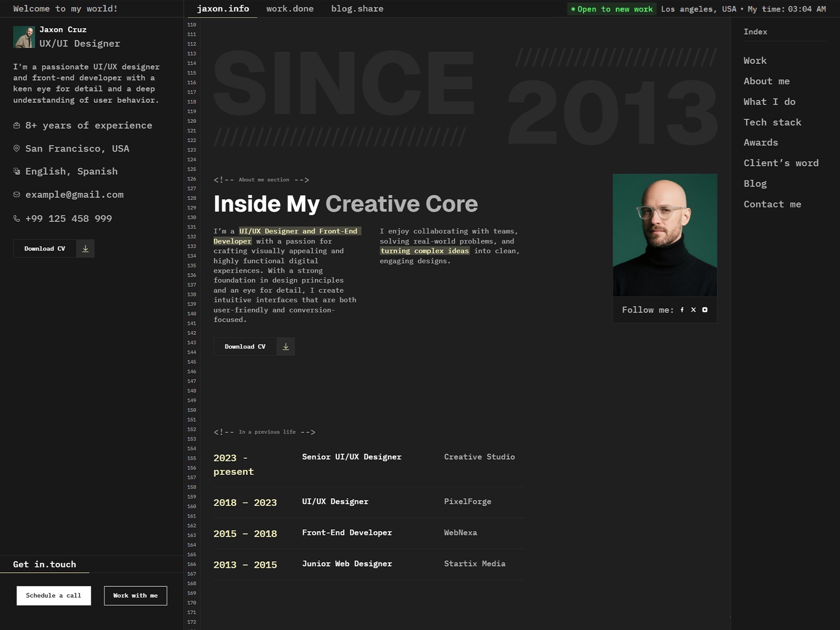
Task: Switch to the work.done tab
Action: (x=290, y=9)
